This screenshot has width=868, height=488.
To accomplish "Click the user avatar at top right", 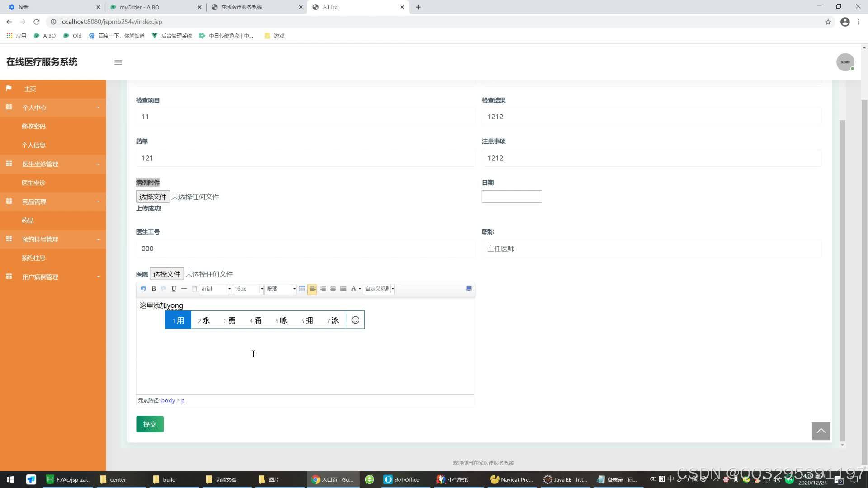I will (x=845, y=62).
